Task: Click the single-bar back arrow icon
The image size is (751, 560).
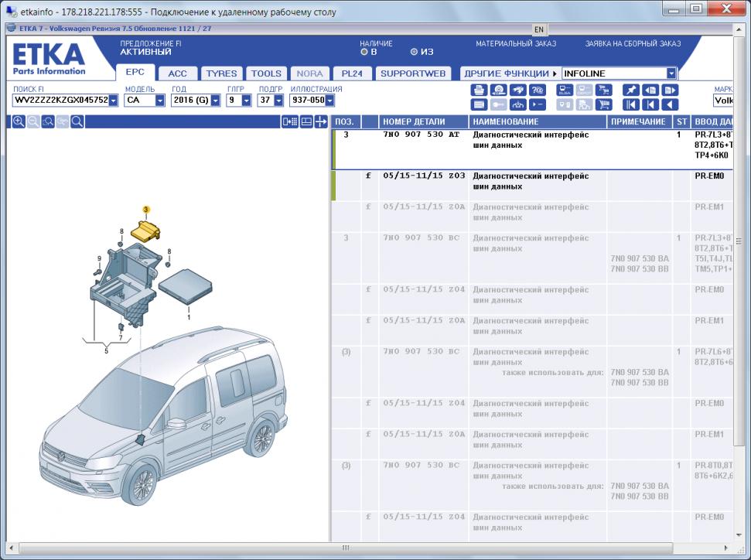Action: (650, 105)
